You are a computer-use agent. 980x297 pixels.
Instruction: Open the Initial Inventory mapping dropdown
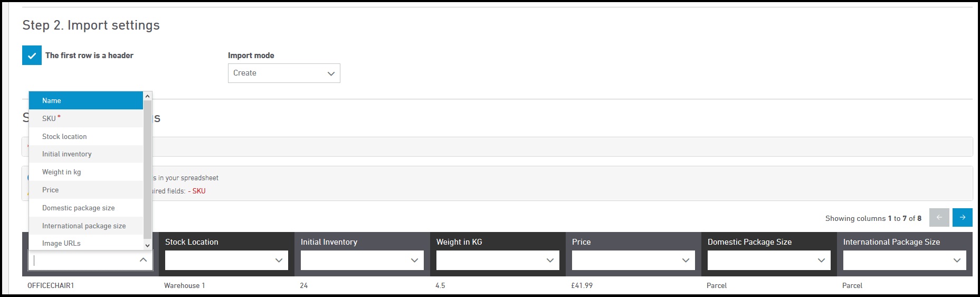(x=362, y=260)
